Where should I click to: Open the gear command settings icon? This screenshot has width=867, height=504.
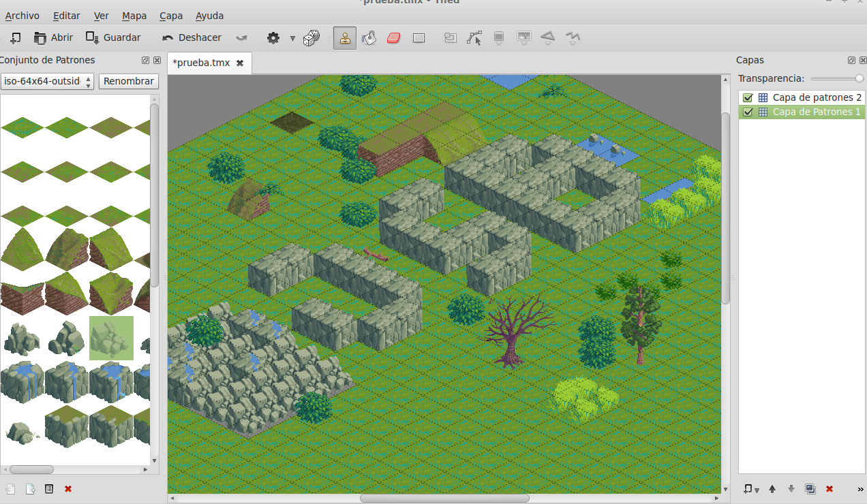[273, 38]
